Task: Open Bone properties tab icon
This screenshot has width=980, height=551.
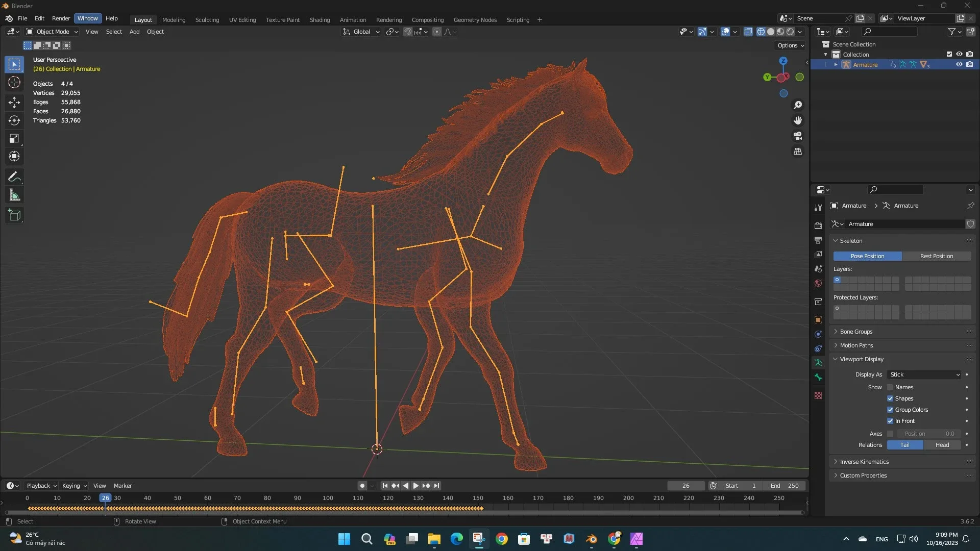Action: (x=818, y=377)
